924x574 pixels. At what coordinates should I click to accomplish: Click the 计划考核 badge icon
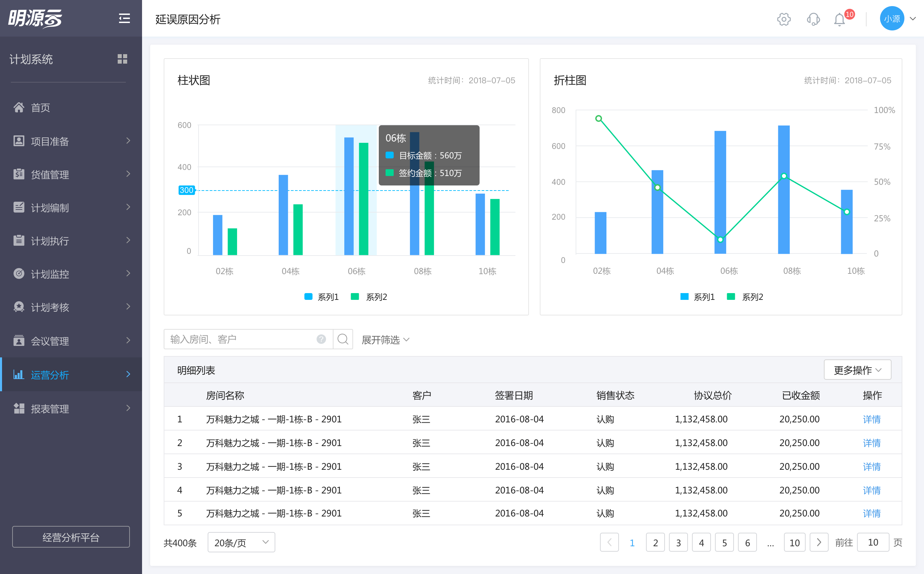[x=19, y=307]
